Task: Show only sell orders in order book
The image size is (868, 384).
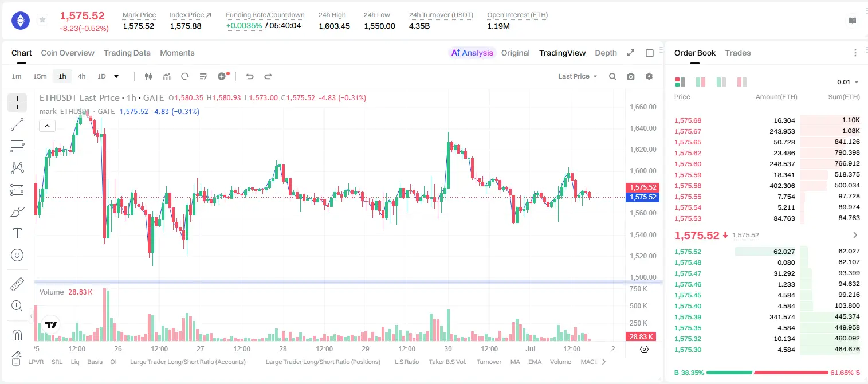Action: [x=742, y=82]
